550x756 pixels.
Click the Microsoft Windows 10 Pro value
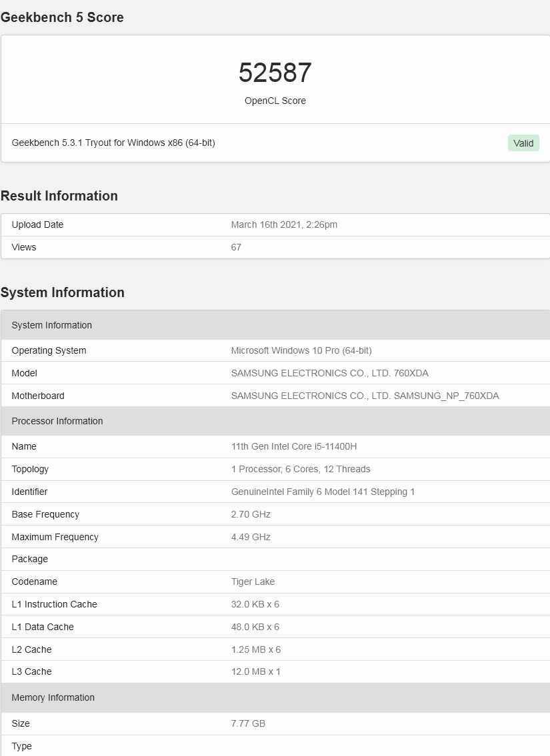[x=301, y=350]
